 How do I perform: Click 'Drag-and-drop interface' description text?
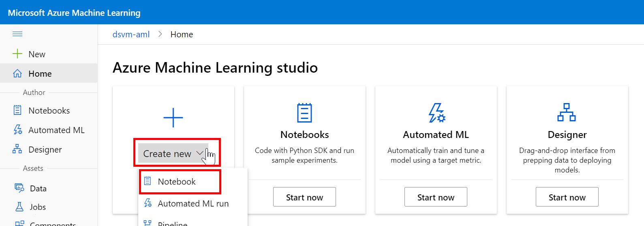click(x=567, y=160)
